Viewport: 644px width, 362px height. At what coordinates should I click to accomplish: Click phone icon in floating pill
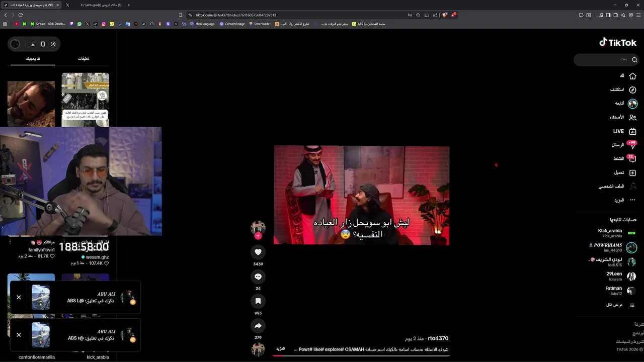(x=43, y=44)
